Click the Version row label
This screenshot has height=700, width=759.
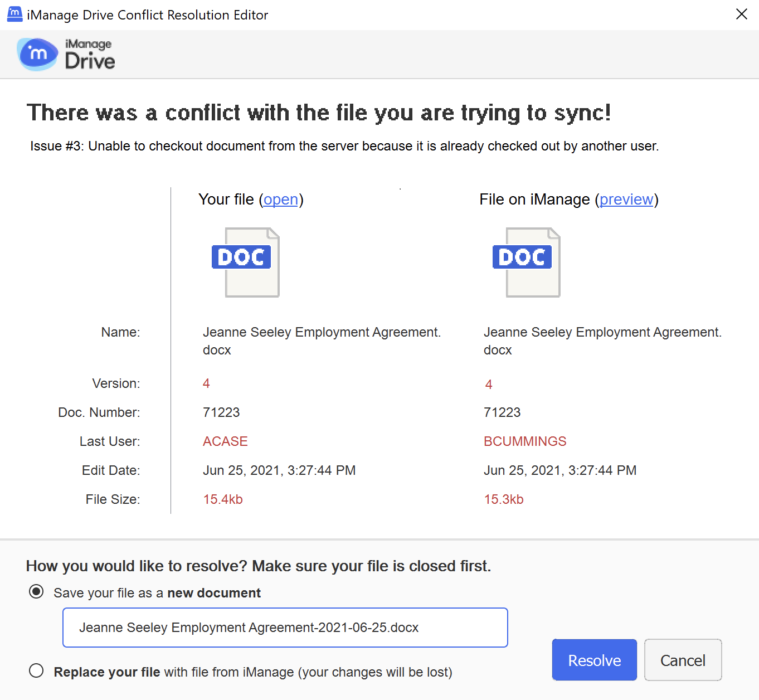116,383
